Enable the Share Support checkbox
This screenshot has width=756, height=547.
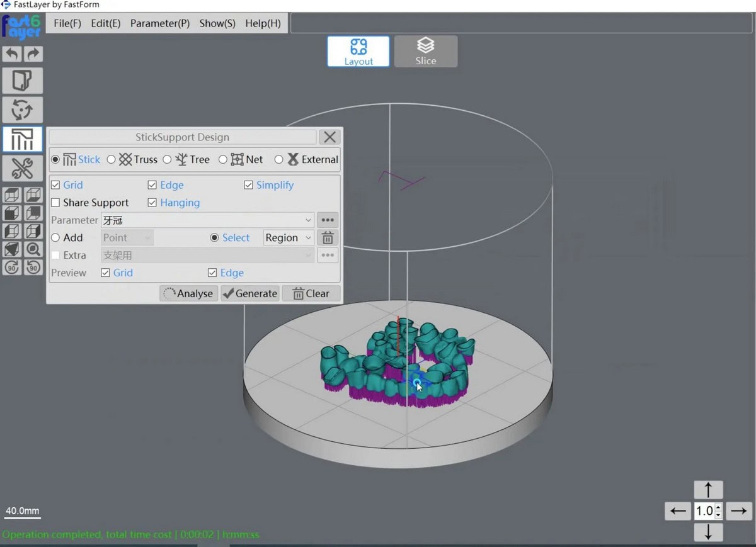[55, 203]
